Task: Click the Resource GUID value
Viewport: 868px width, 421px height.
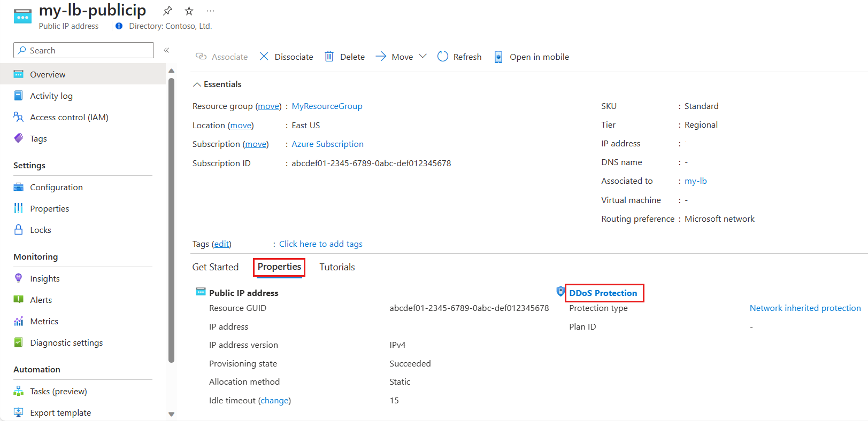Action: [469, 308]
